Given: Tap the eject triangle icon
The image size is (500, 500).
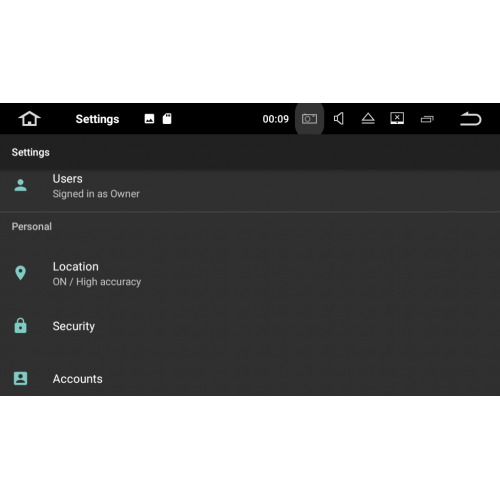Looking at the screenshot, I should (x=368, y=119).
